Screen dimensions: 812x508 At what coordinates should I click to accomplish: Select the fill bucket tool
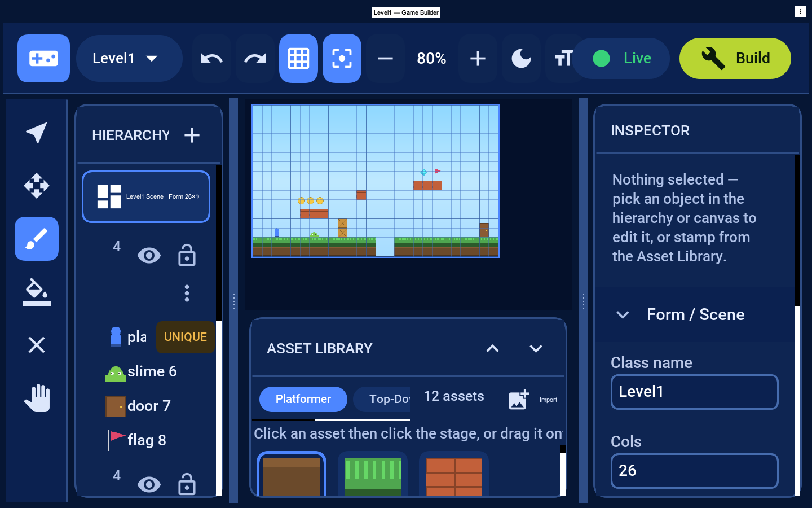(37, 292)
